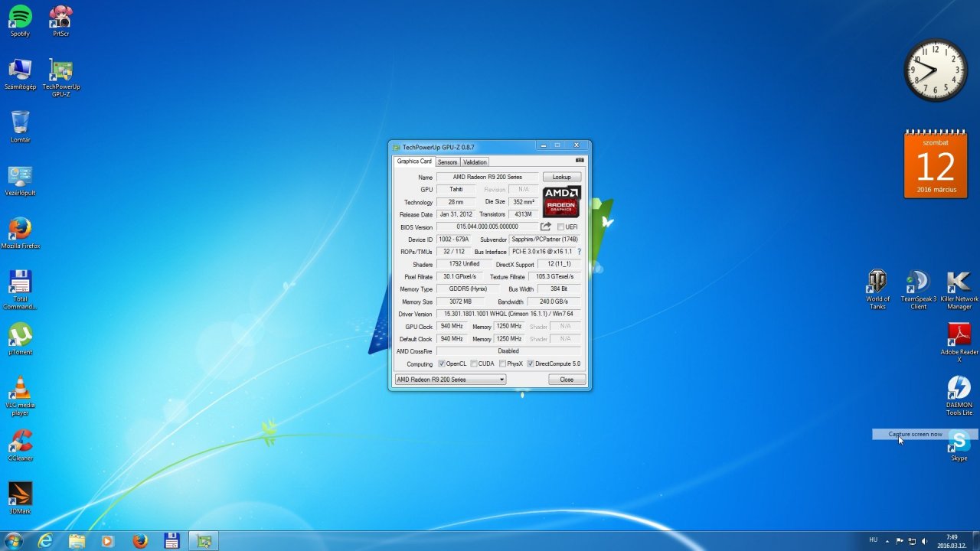Toggle the DirectCompute 5.0 checkbox
Screen dimensions: 980x551
(531, 364)
